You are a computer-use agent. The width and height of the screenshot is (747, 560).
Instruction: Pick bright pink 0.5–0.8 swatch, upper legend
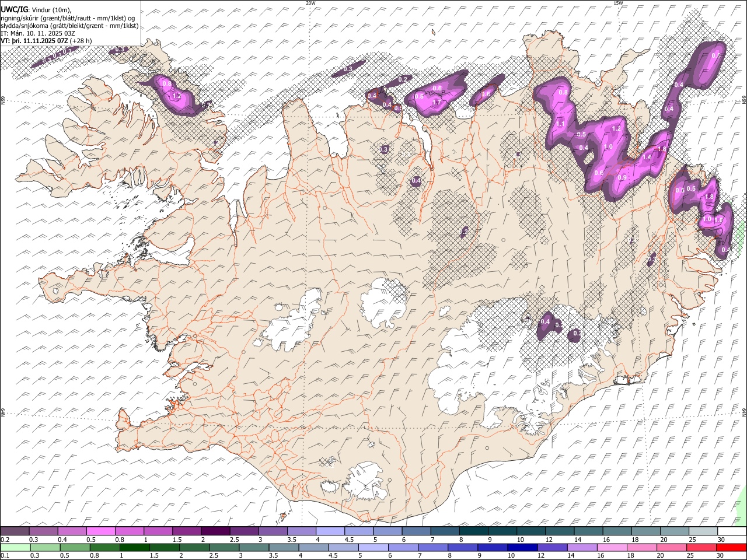point(100,531)
